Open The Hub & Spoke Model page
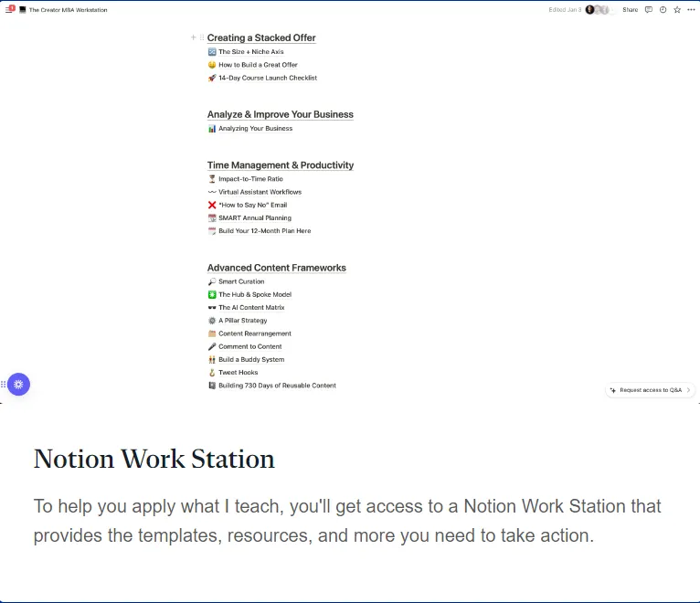The image size is (700, 603). pos(255,294)
